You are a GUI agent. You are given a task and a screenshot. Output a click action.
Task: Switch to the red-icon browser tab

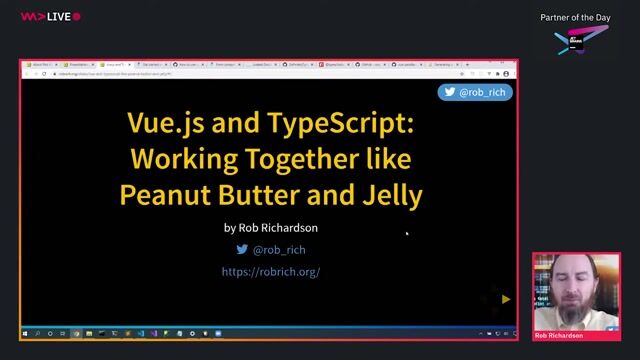(335, 64)
